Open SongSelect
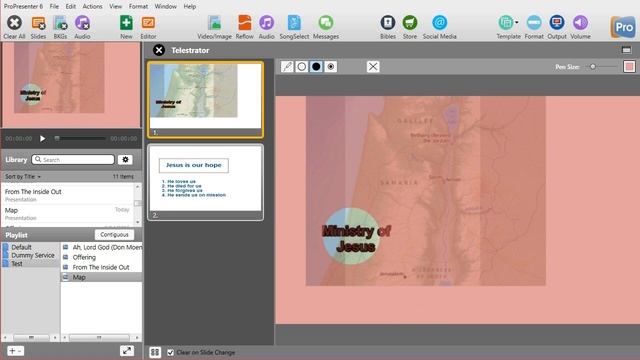The image size is (640, 360). click(x=294, y=23)
